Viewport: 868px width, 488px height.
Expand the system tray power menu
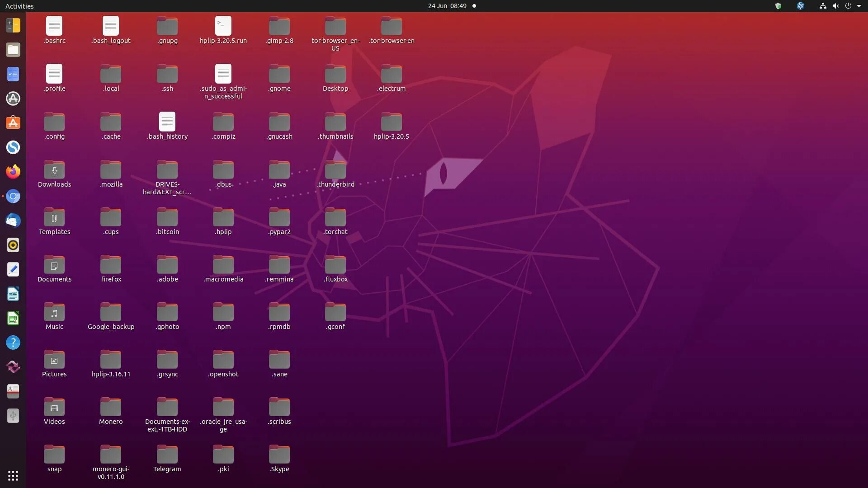[857, 6]
